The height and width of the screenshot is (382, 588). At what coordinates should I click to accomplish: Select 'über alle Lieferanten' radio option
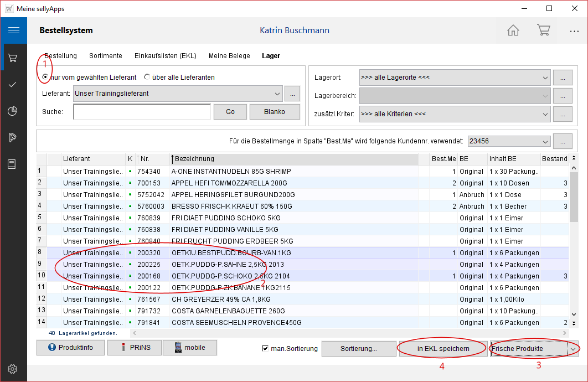point(147,78)
